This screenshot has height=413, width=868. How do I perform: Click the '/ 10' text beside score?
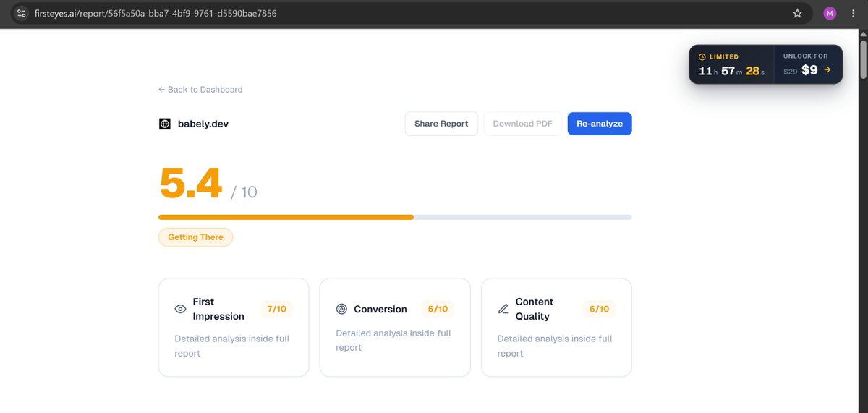(x=244, y=192)
